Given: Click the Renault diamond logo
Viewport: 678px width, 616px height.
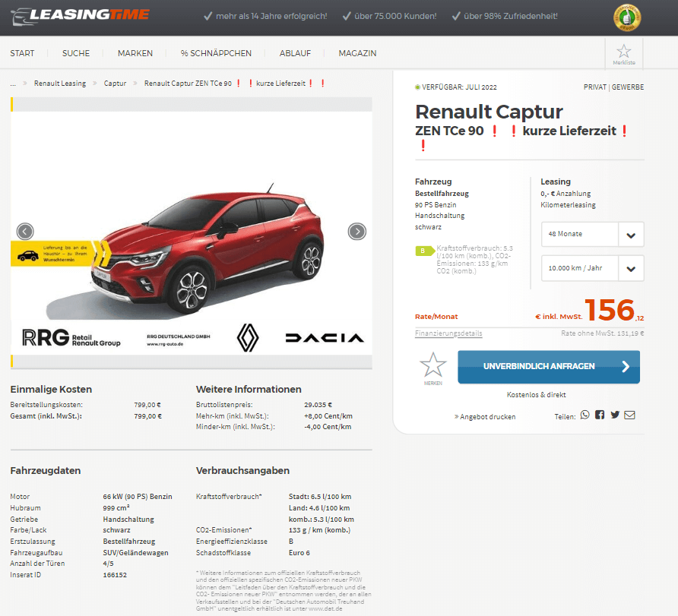Looking at the screenshot, I should [248, 337].
